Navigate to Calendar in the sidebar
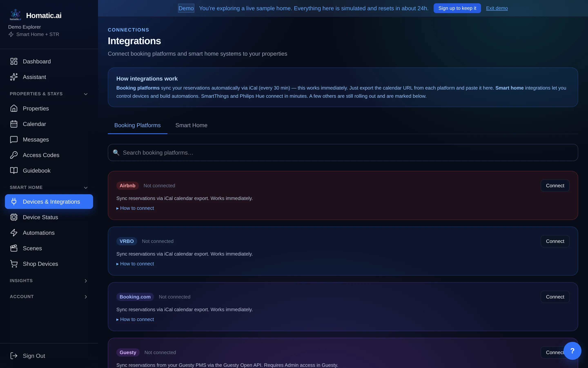 click(x=49, y=124)
